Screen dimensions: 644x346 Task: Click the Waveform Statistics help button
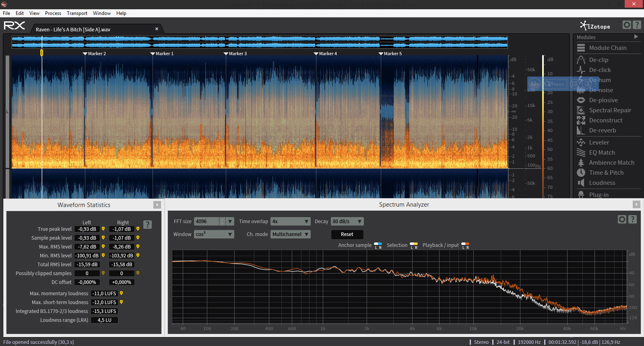148,224
